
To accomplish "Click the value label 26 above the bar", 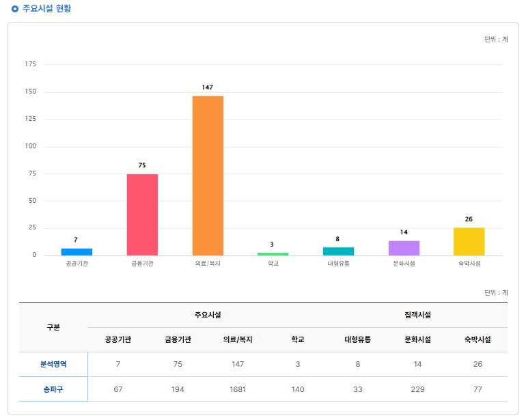I will [469, 219].
